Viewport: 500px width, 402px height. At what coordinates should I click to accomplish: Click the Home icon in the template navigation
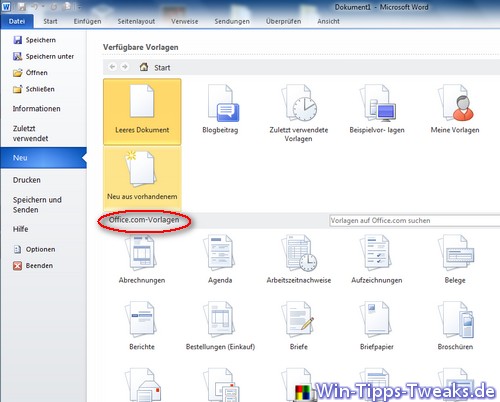[144, 67]
